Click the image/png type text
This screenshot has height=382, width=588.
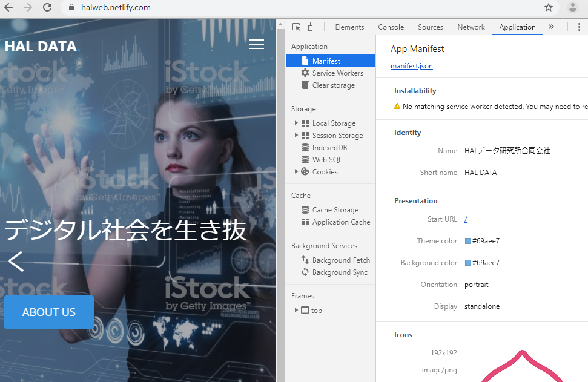pyautogui.click(x=439, y=370)
